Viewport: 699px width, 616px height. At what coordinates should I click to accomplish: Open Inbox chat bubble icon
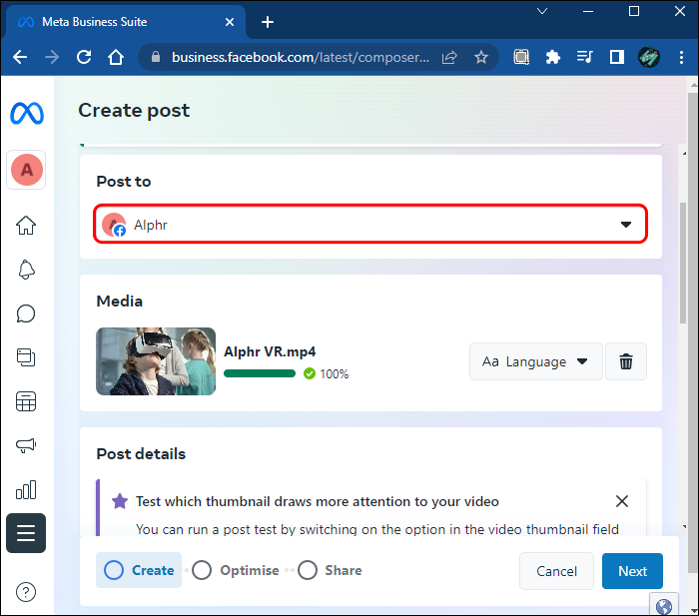pos(26,313)
